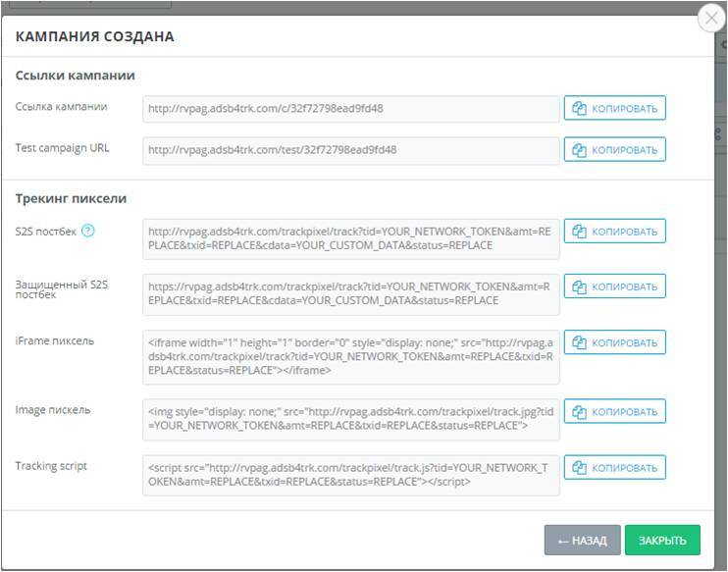Select the Ссылка кампании URL field

(x=351, y=109)
